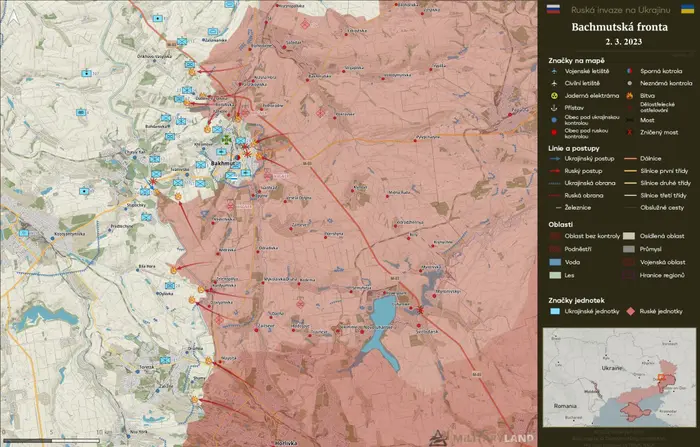Click the Oblasti section heading

click(x=560, y=224)
